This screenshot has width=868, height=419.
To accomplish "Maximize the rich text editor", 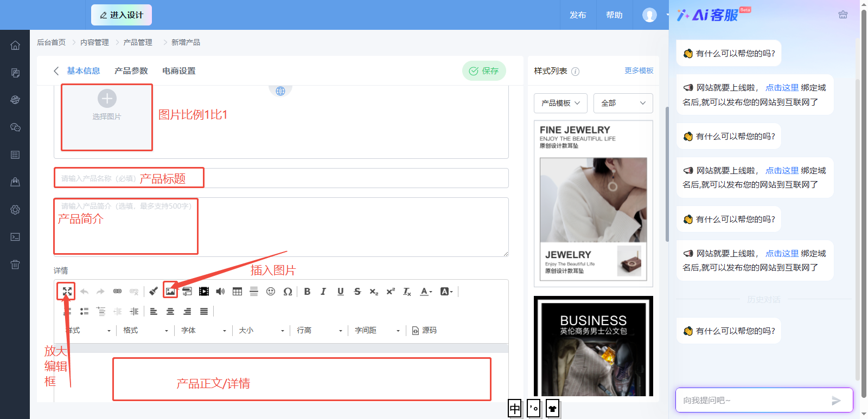I will coord(67,292).
